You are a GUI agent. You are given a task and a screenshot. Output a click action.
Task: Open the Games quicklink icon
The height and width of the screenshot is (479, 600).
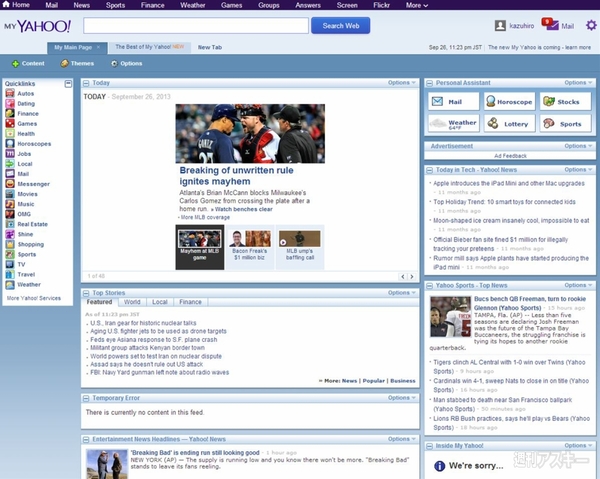[10, 124]
